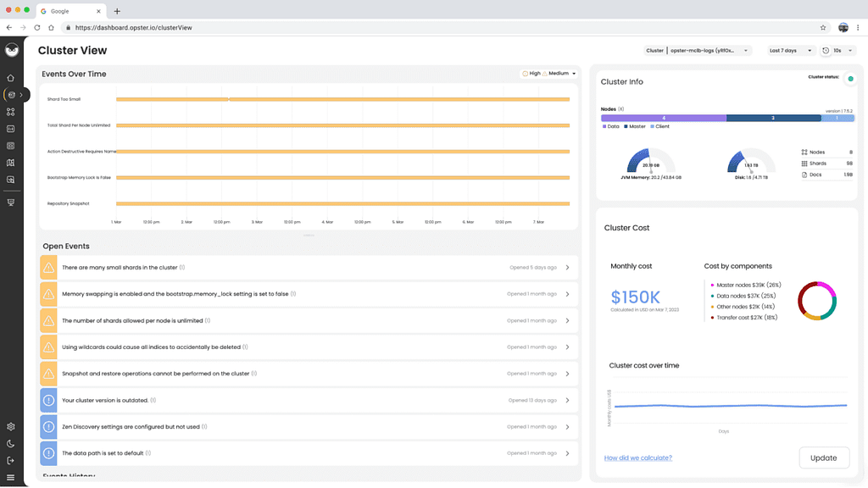Select the Home icon in the sidebar

pyautogui.click(x=11, y=78)
